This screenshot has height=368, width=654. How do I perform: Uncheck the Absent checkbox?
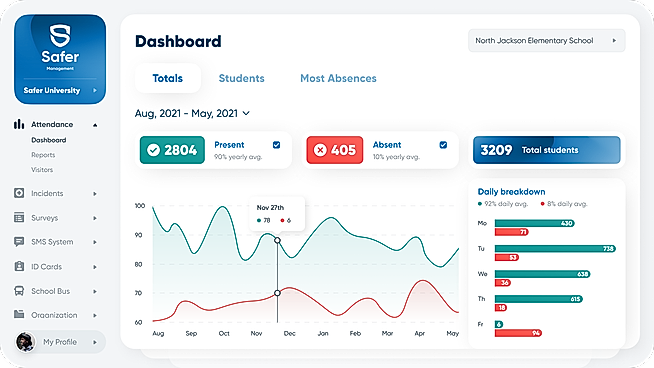click(x=443, y=145)
